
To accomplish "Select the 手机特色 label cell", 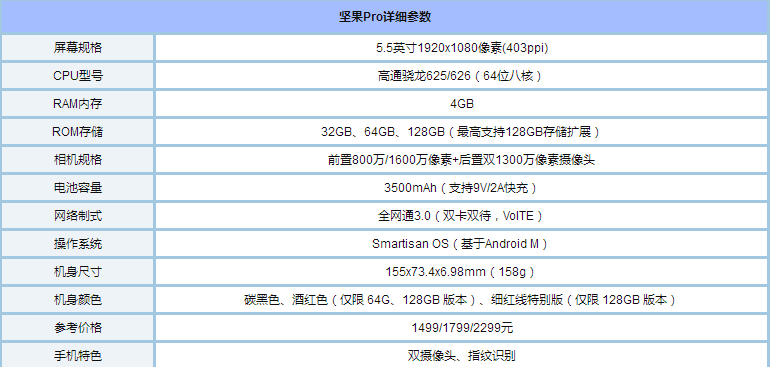I will 78,355.
